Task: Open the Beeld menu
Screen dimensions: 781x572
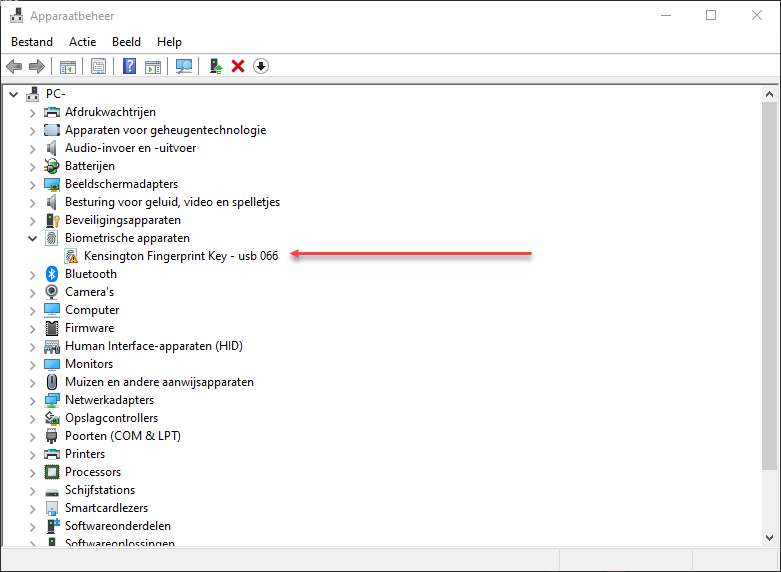Action: 127,42
